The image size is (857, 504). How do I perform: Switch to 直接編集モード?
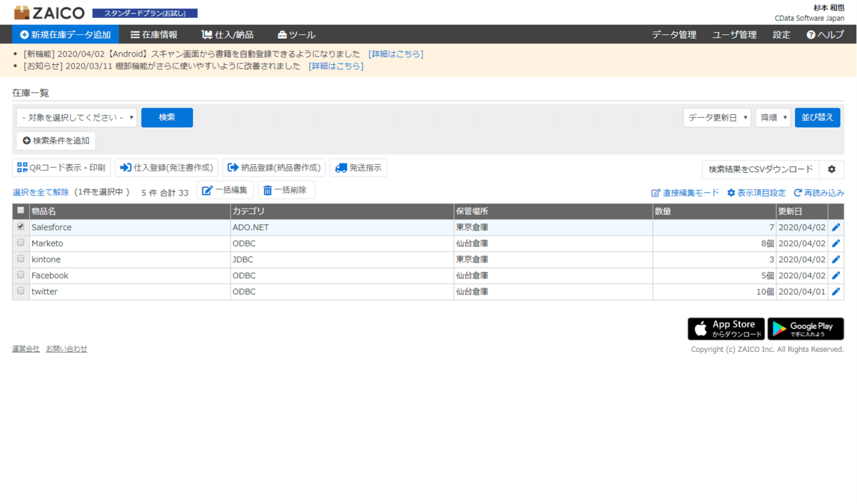click(x=686, y=193)
